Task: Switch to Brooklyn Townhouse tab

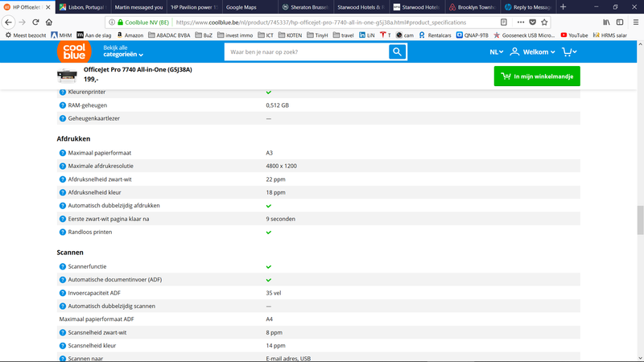Action: point(473,7)
